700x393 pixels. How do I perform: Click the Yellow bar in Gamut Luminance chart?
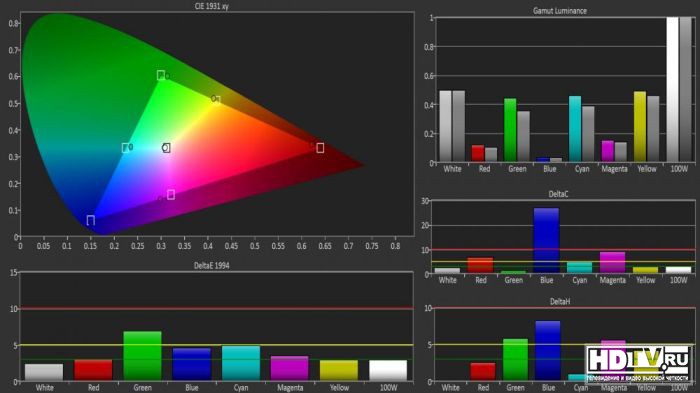[640, 126]
